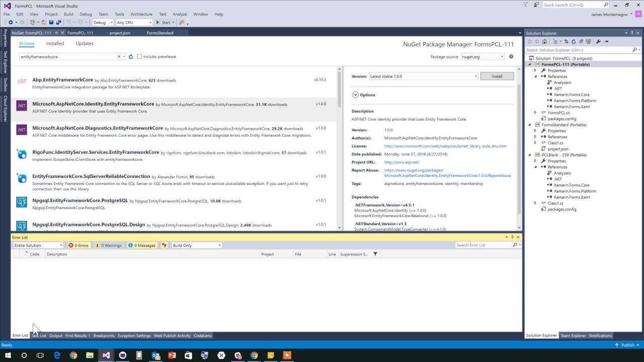Expand the FormsPCLcs file node
This screenshot has height=362, width=644.
(x=535, y=113)
